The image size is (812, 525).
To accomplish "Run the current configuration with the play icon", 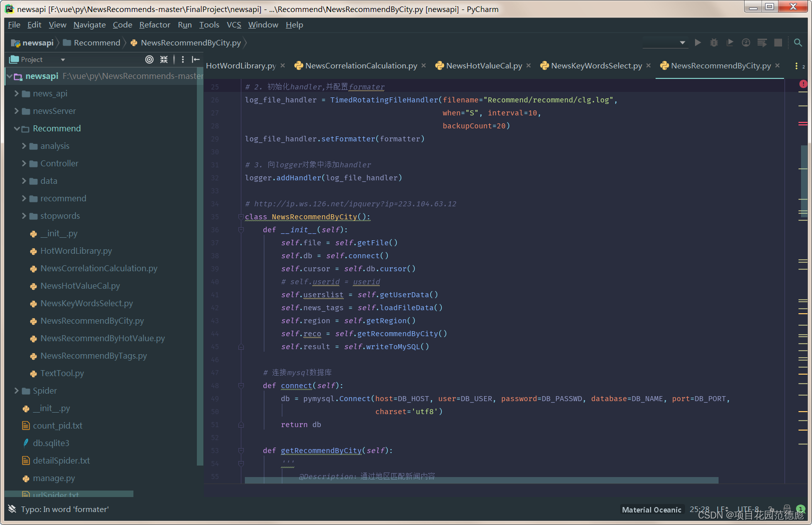I will click(x=698, y=42).
